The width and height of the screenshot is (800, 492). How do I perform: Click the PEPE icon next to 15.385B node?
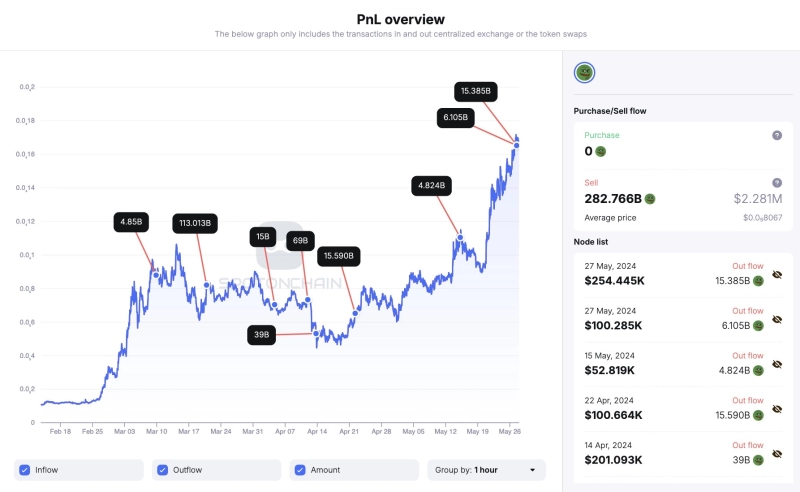[759, 281]
